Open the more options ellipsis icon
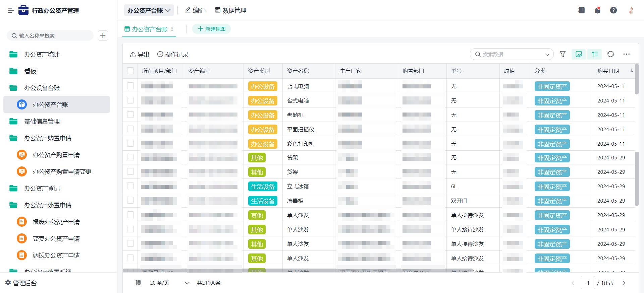The image size is (644, 293). (x=626, y=54)
